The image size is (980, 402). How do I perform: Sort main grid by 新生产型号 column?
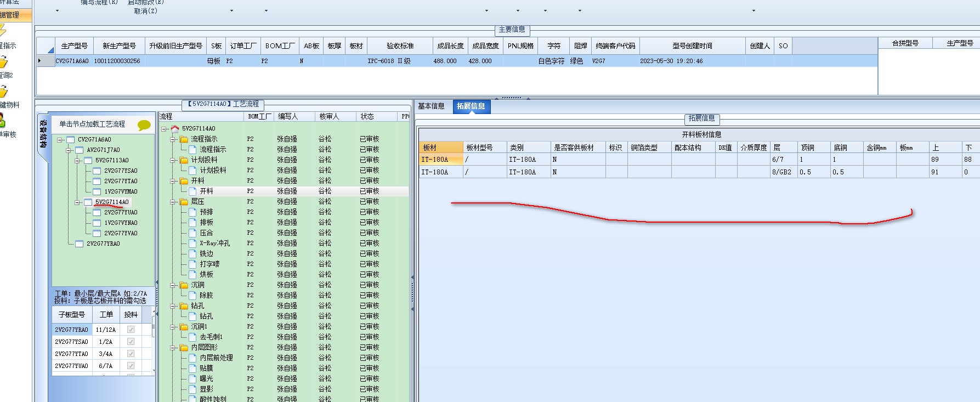(x=119, y=46)
